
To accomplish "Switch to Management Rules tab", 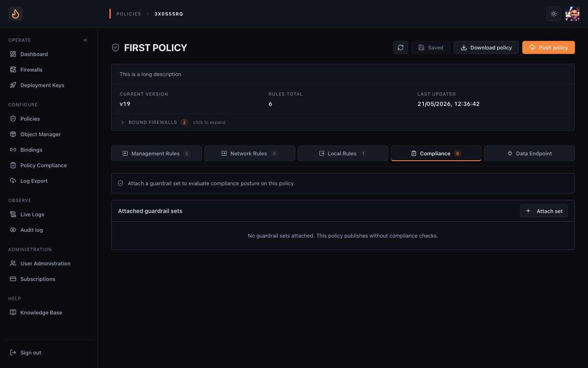I will click(x=156, y=153).
